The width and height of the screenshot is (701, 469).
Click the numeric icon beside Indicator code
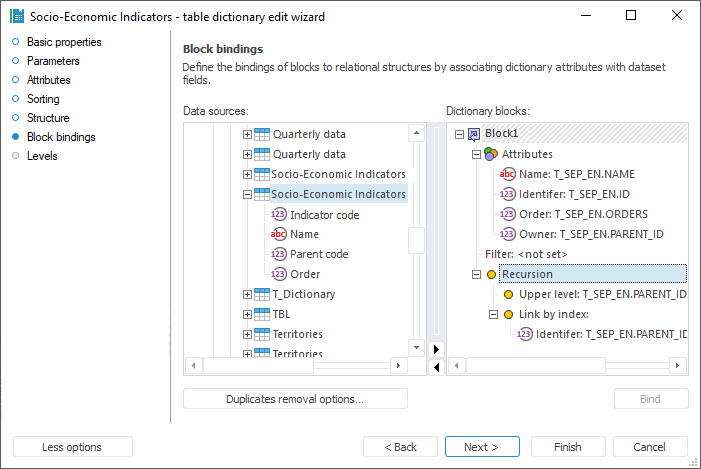point(279,214)
